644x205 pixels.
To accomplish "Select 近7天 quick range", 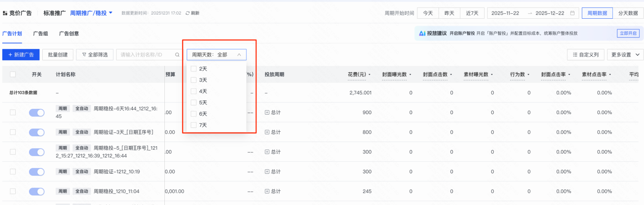I will coord(472,13).
